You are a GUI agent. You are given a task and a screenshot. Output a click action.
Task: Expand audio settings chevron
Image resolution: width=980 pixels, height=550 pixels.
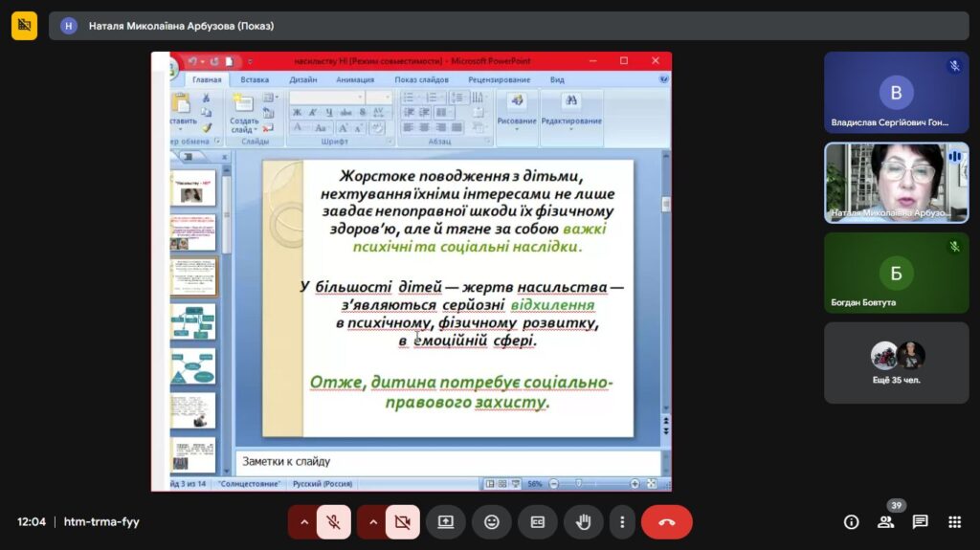304,522
